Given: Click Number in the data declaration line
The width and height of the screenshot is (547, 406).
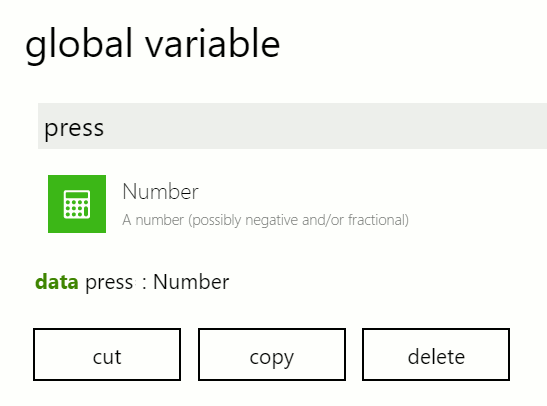Looking at the screenshot, I should pyautogui.click(x=191, y=282).
